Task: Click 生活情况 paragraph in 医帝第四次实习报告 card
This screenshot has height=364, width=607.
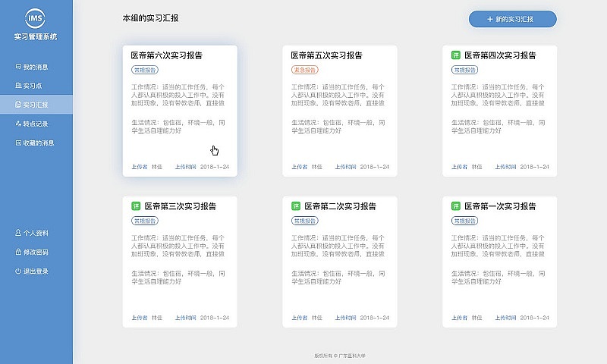Action: [x=498, y=127]
